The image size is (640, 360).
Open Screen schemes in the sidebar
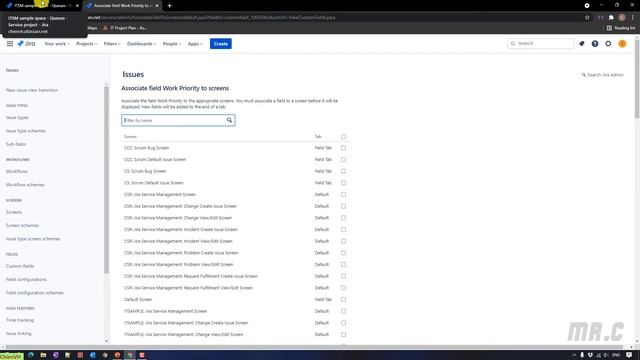[x=22, y=225]
